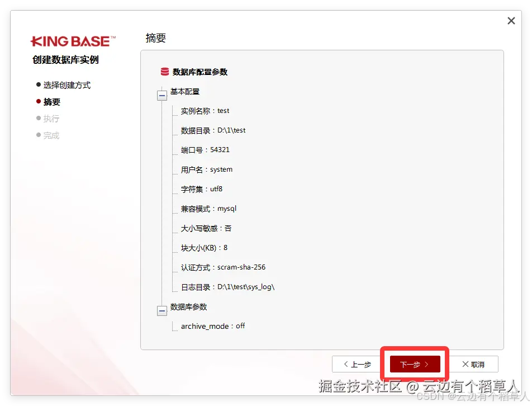This screenshot has height=406, width=532.
Task: Select the 认证方式：scram-sha-256 row
Action: pyautogui.click(x=224, y=267)
